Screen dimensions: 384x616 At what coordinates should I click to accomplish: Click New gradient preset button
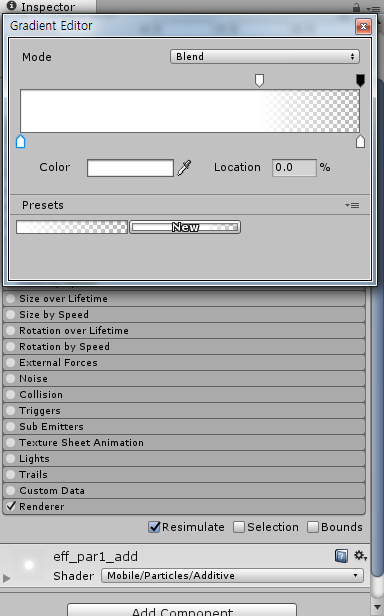(185, 227)
